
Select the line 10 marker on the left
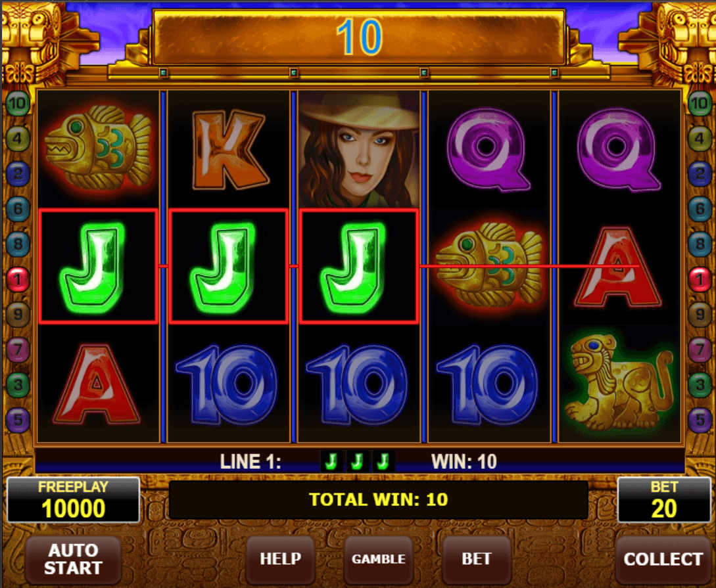click(x=18, y=104)
